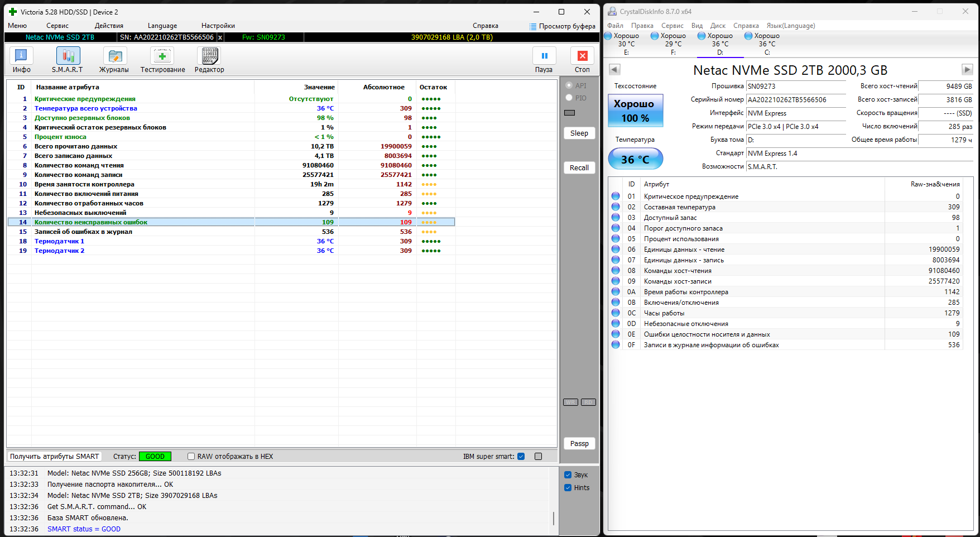This screenshot has width=980, height=537.
Task: Enable RAW отображать в HEX checkbox
Action: 191,457
